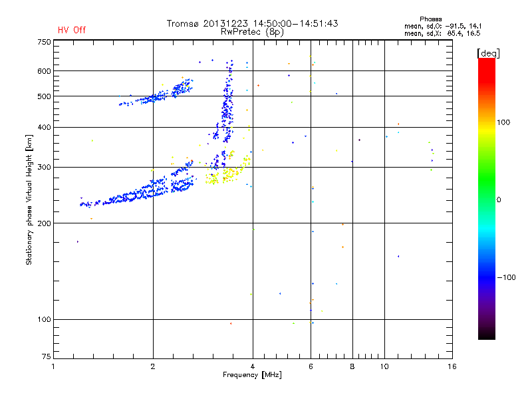The height and width of the screenshot is (399, 532).
Task: Click the "4" frequency axis label
Action: tap(253, 366)
